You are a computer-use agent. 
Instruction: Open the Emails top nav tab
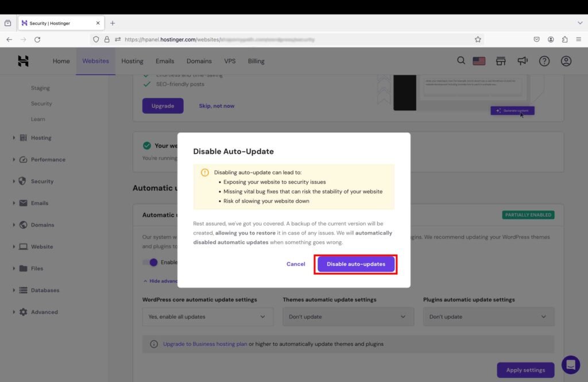(x=165, y=61)
